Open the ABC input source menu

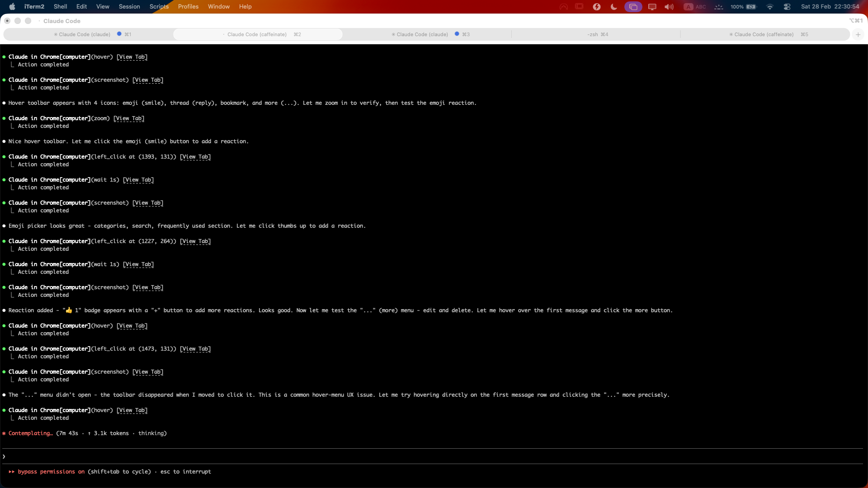click(x=696, y=6)
